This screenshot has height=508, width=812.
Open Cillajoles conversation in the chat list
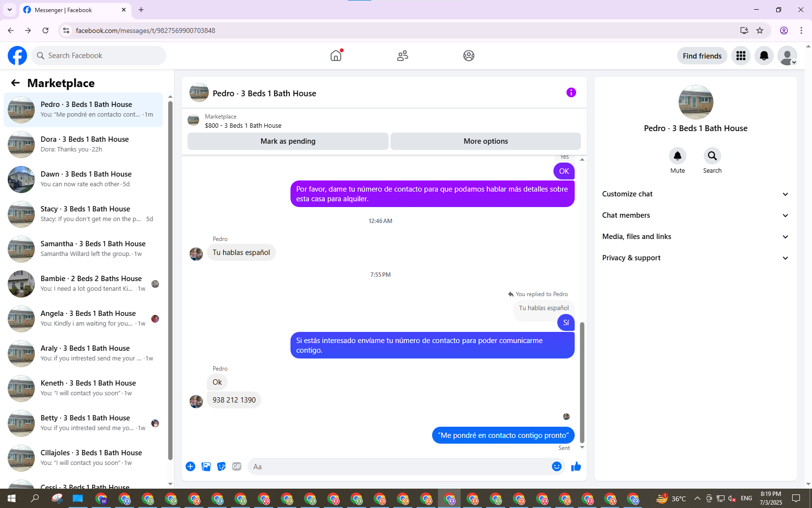tap(83, 458)
